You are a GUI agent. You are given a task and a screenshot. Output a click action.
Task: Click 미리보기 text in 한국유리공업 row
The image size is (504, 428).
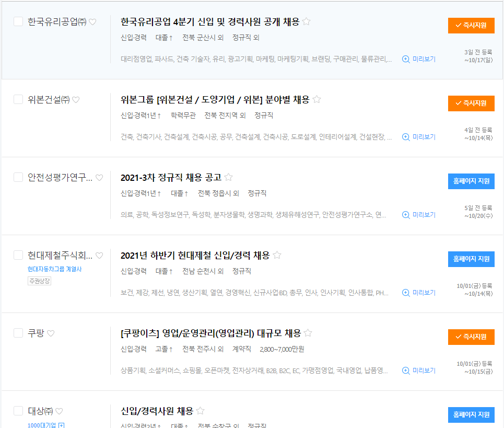coord(424,59)
